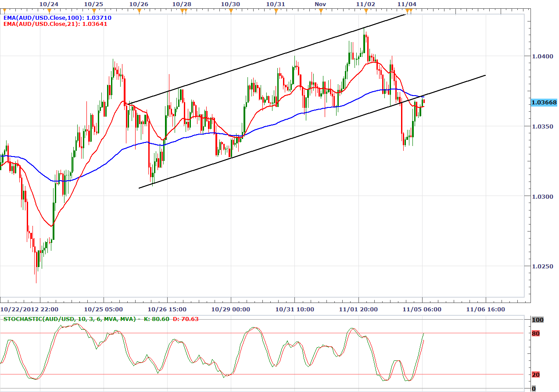
Task: Click the orange marker below 10/24
Action: (x=49, y=11)
